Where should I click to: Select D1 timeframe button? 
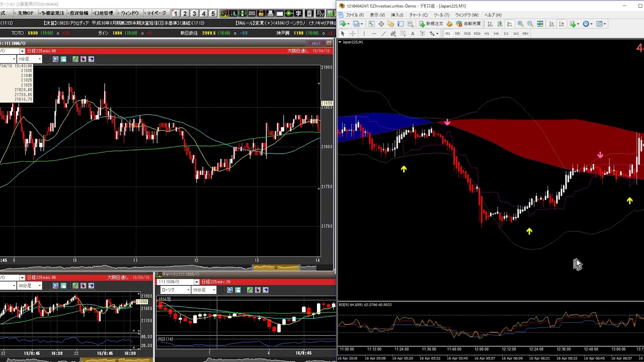[506, 34]
